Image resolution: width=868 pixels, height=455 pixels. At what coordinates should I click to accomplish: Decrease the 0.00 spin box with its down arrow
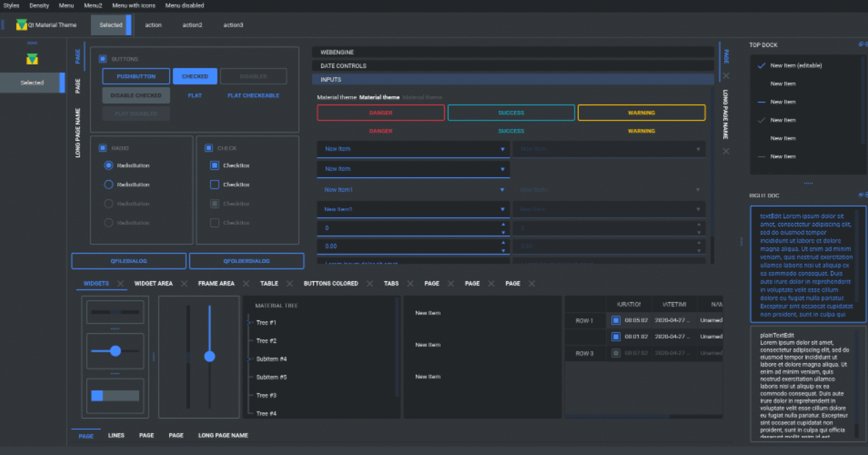pyautogui.click(x=503, y=250)
